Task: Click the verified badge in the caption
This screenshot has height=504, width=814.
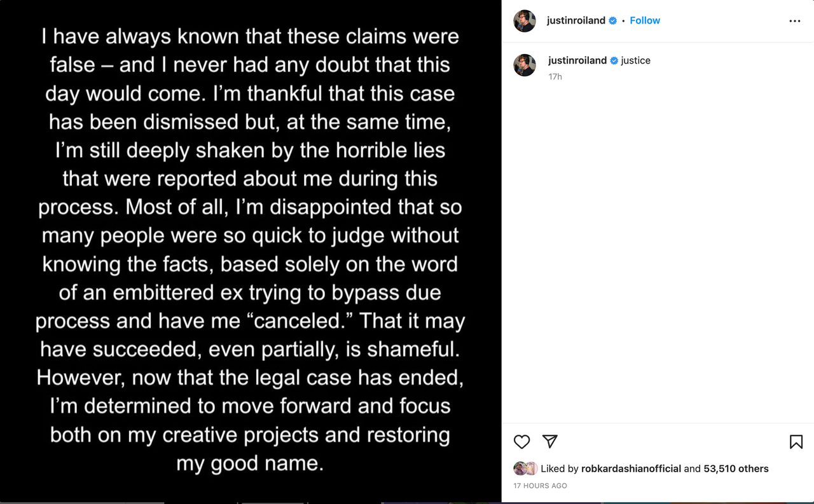Action: [613, 60]
